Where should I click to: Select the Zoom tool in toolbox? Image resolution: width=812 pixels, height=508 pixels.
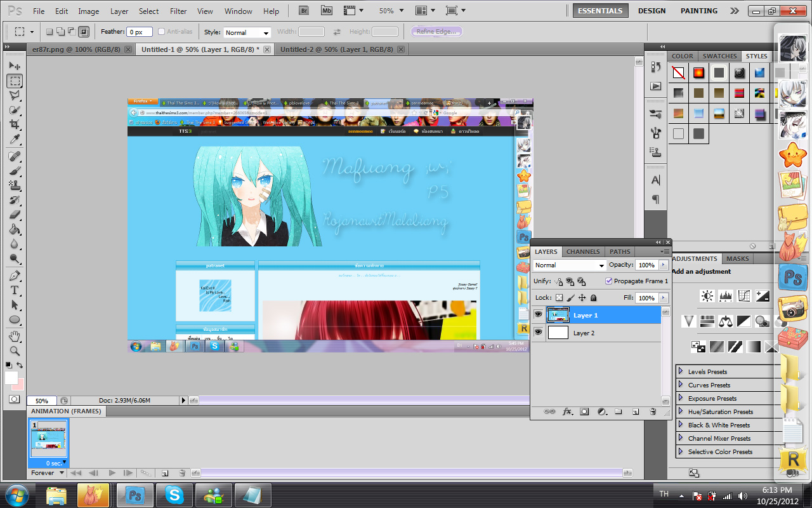pyautogui.click(x=15, y=351)
